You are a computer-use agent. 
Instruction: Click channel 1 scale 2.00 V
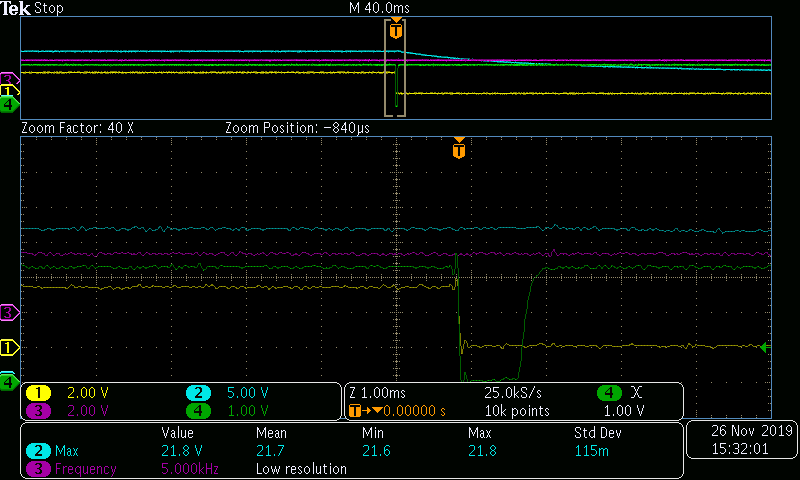coord(88,393)
